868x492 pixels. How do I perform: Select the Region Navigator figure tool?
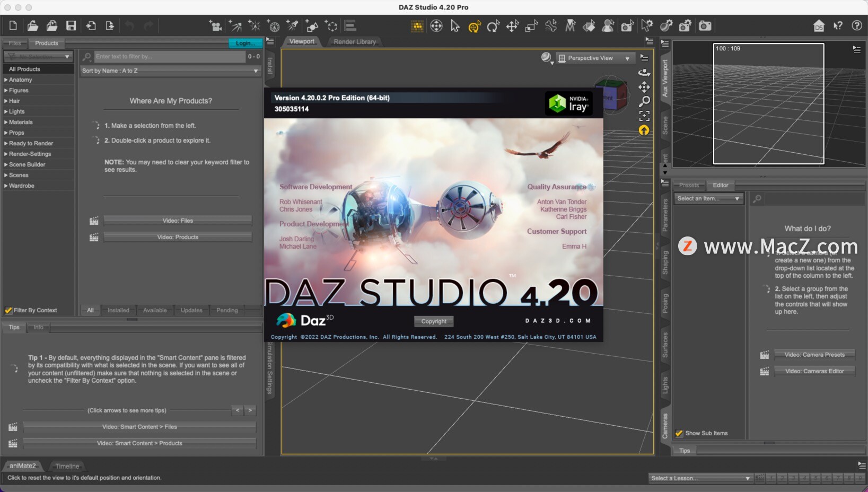pyautogui.click(x=608, y=25)
